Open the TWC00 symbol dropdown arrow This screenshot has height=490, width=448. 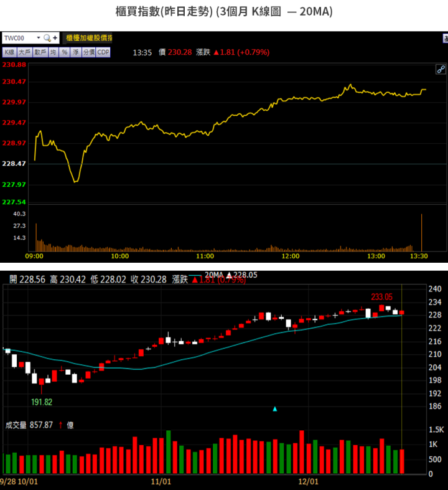coord(38,38)
